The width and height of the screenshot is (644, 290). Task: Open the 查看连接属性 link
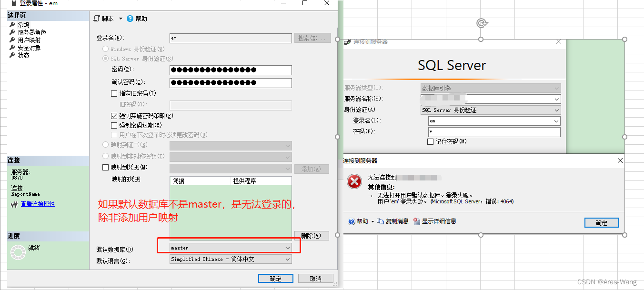point(38,204)
